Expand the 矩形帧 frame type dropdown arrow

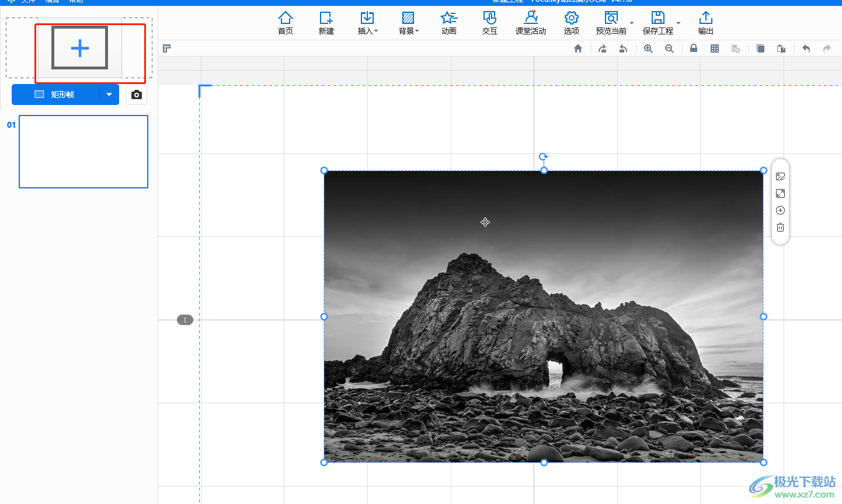click(109, 94)
